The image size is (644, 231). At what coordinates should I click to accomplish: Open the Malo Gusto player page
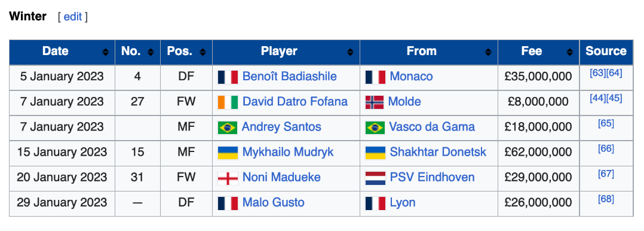click(x=274, y=203)
